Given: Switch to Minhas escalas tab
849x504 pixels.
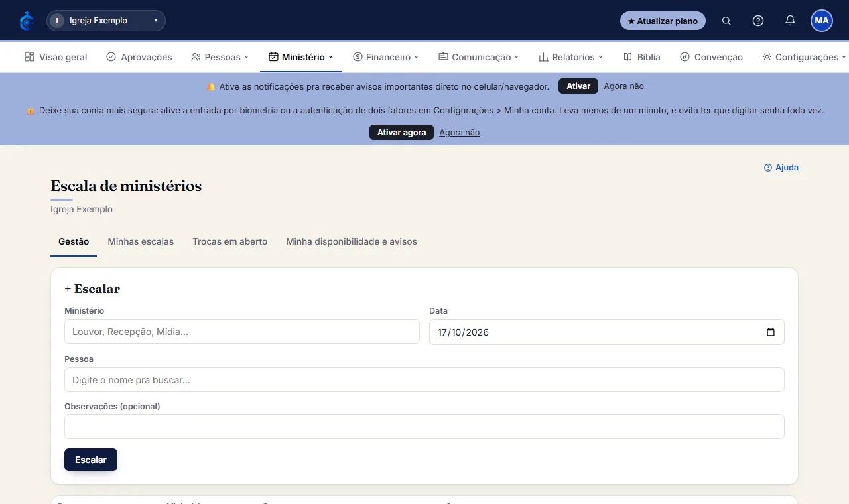Looking at the screenshot, I should click(x=141, y=242).
